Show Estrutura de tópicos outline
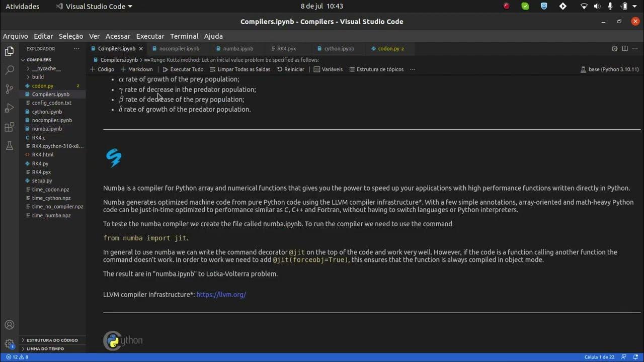This screenshot has height=362, width=644. pos(376,69)
